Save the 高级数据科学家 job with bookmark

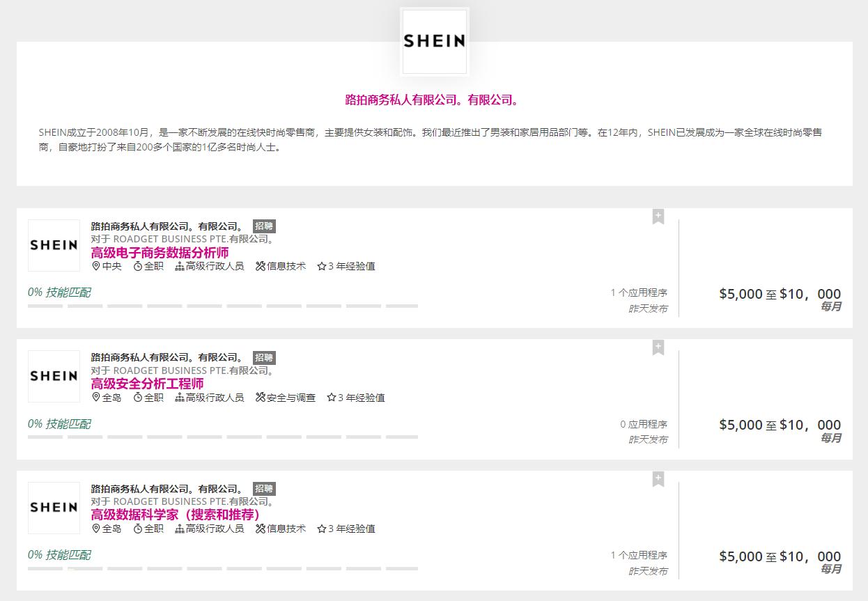point(658,479)
